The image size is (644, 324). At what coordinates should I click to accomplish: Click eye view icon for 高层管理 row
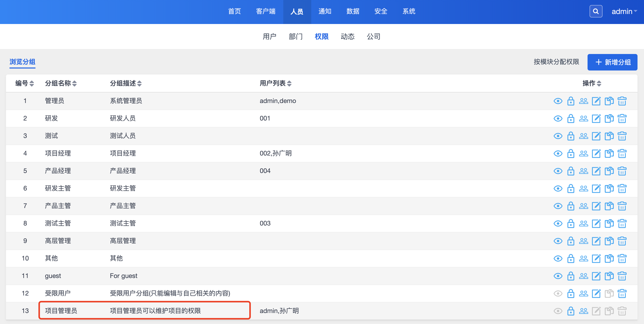click(558, 241)
